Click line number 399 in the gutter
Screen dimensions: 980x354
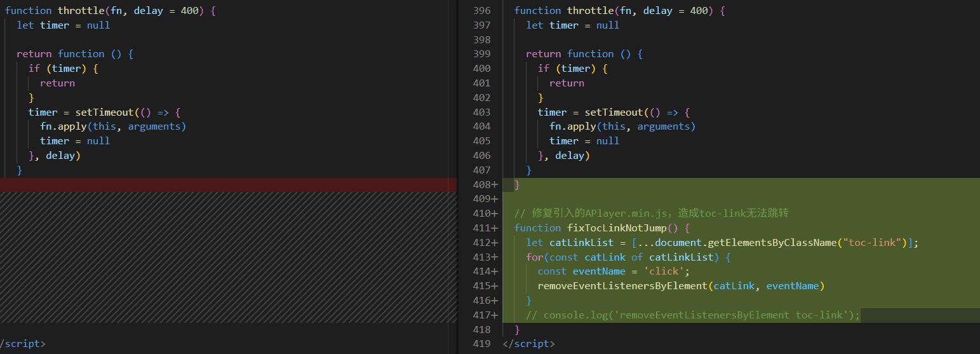coord(482,54)
